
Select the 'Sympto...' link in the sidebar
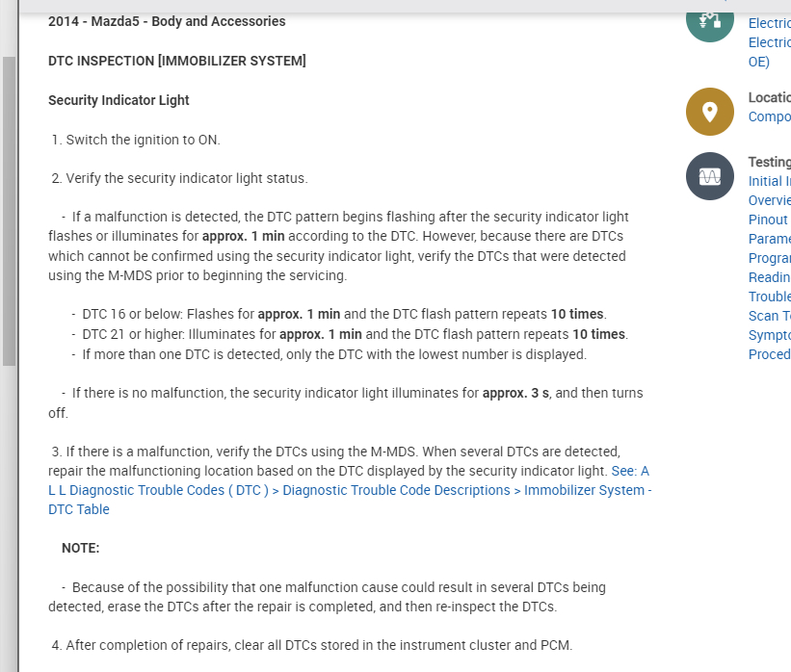tap(769, 335)
